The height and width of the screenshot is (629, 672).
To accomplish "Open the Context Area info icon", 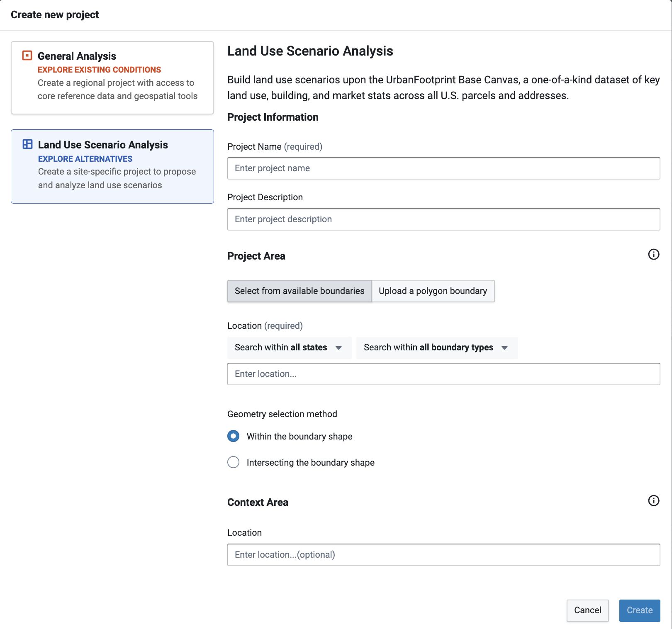I will [x=653, y=501].
